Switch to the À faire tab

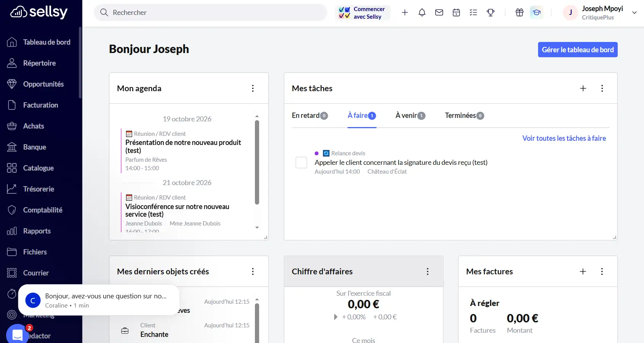coord(362,116)
